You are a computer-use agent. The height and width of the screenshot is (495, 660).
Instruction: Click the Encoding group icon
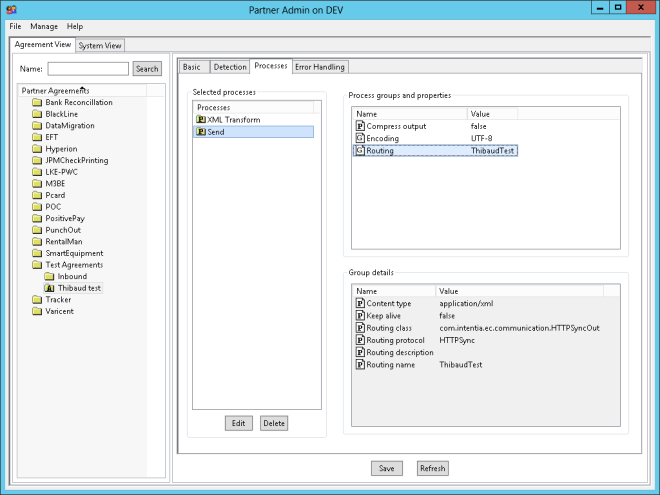click(x=360, y=138)
